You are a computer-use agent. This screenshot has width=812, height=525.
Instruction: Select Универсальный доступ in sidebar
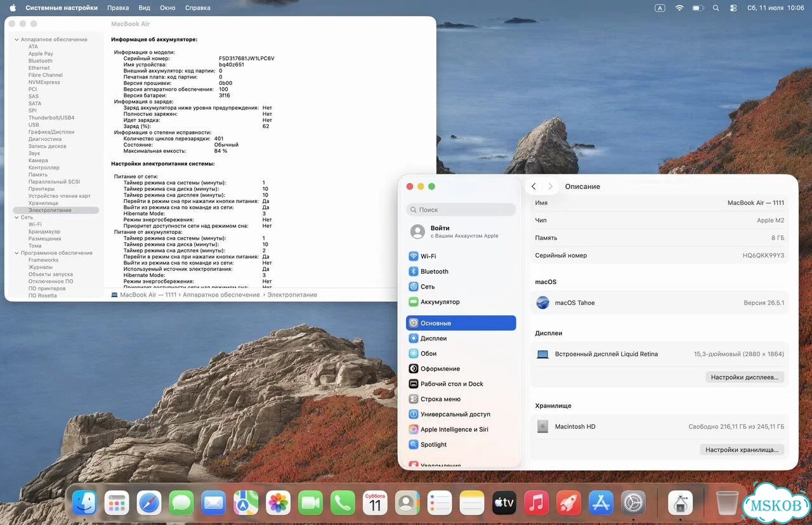461,414
